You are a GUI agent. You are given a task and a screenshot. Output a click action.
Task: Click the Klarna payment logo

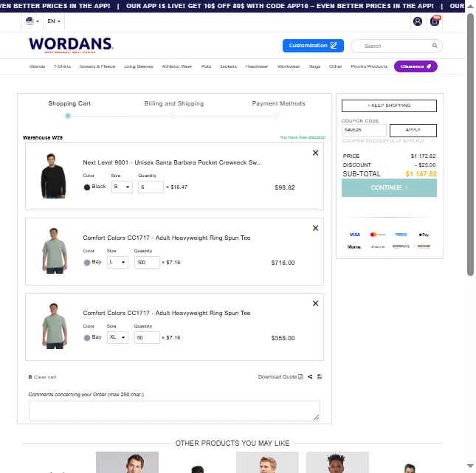click(x=354, y=246)
